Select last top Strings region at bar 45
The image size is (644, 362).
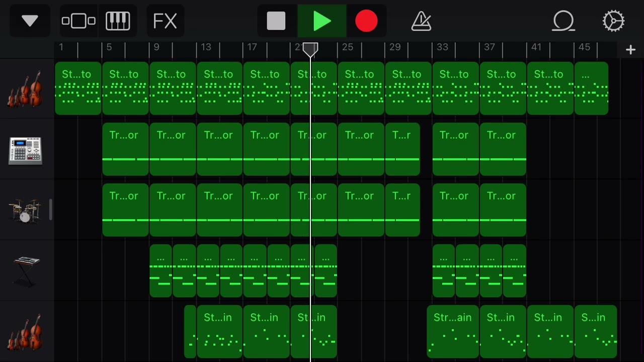click(x=591, y=88)
